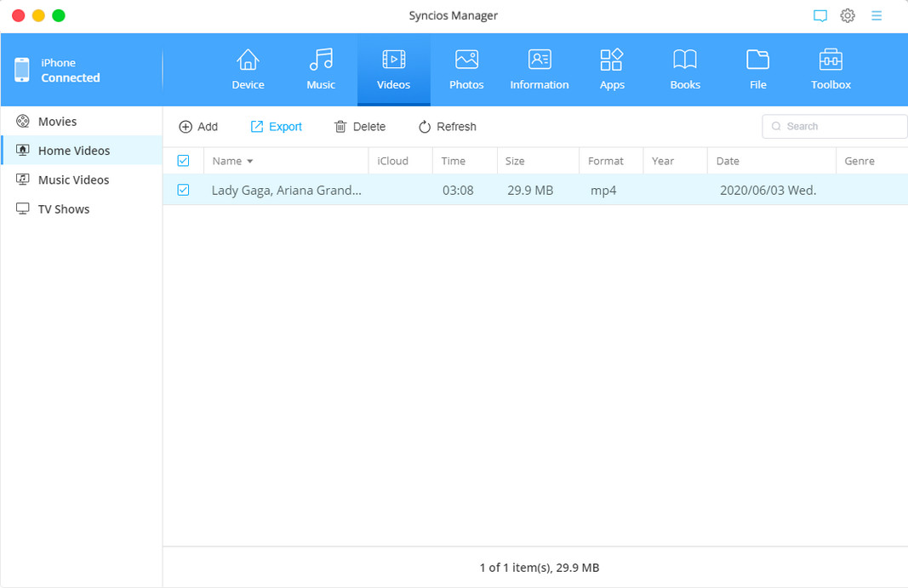Select Home Videos in the sidebar

coord(81,151)
